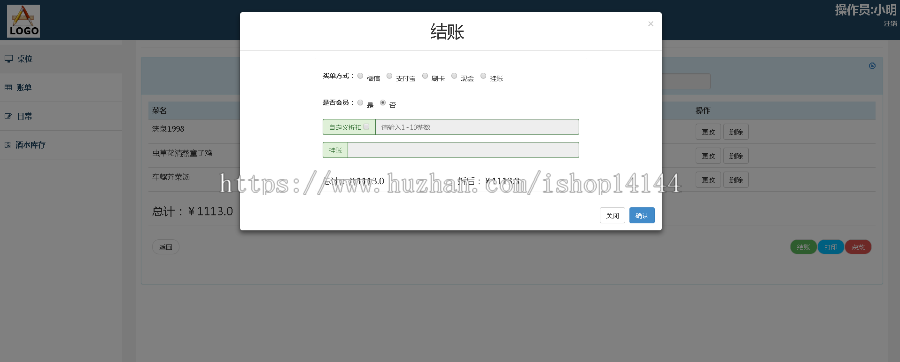The height and width of the screenshot is (362, 900).
Task: Click the 返回 back button
Action: point(166,247)
